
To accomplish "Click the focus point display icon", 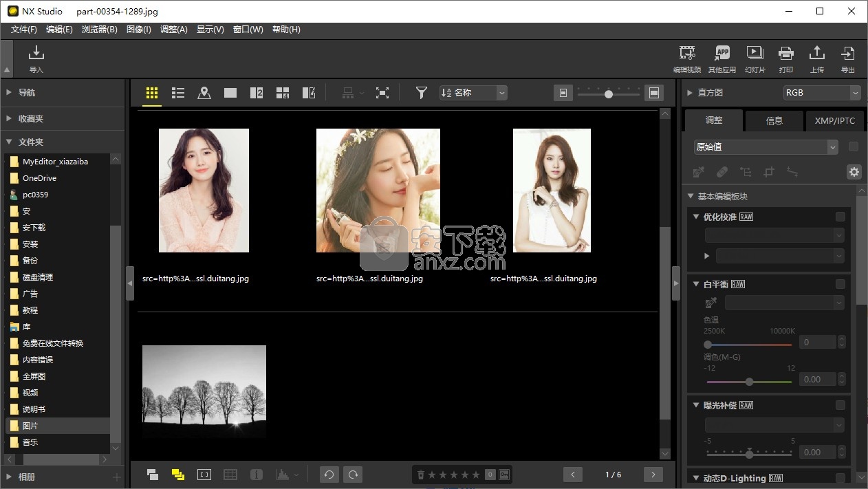I will 204,475.
